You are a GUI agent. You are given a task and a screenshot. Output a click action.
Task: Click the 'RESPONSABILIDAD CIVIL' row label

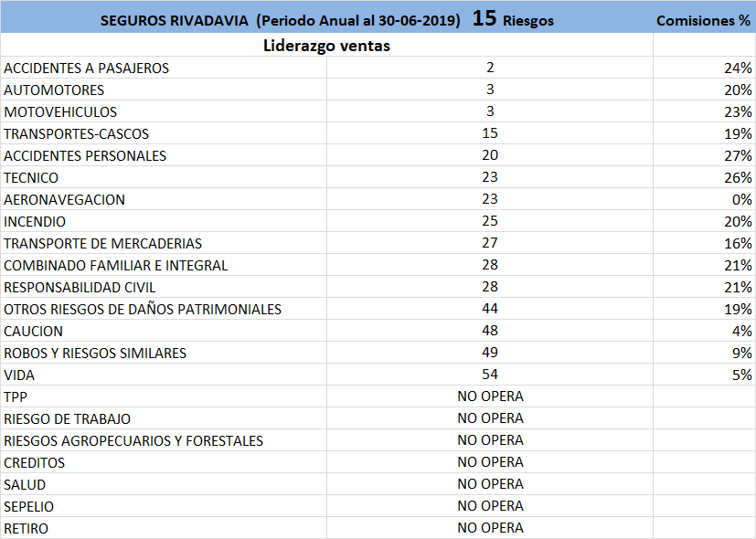coord(80,287)
